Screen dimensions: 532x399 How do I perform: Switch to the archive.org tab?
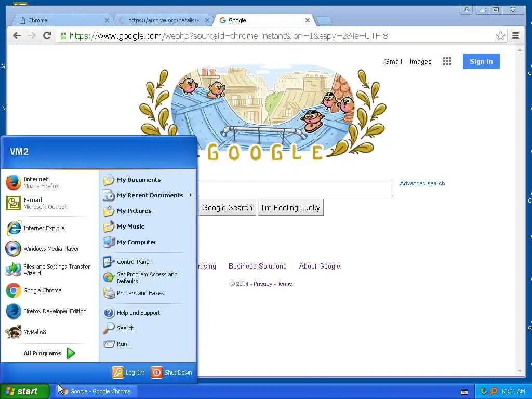pyautogui.click(x=164, y=20)
